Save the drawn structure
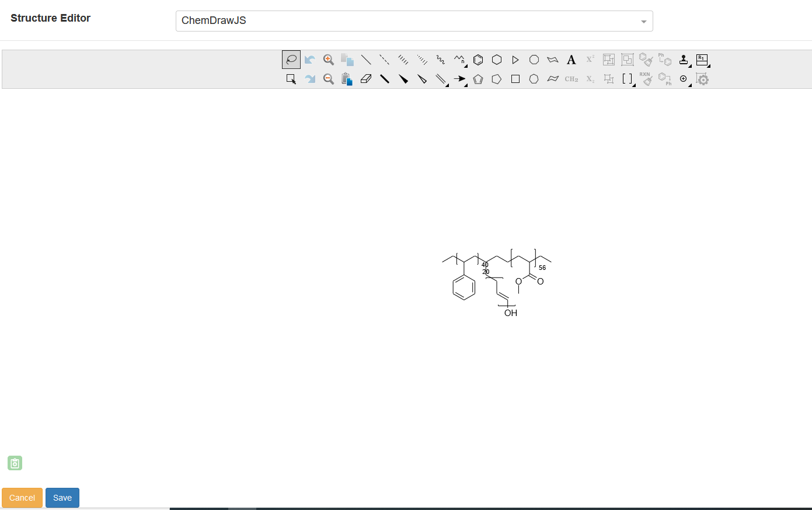This screenshot has height=510, width=812. (62, 498)
